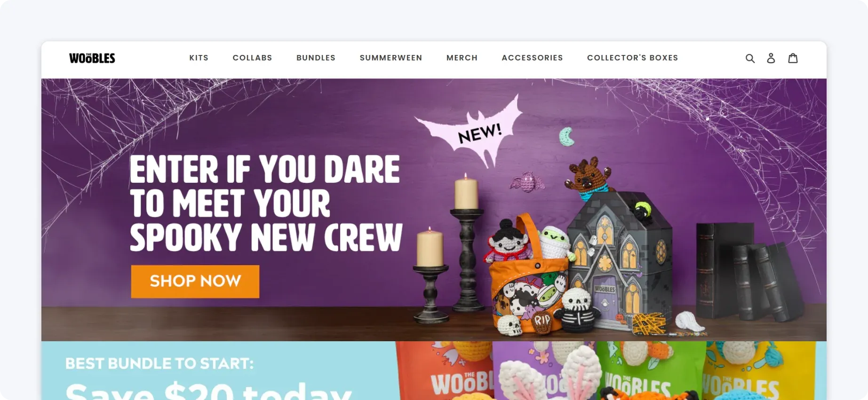Screen dimensions: 868x400
Task: Click the green Woobles kit bag
Action: click(651, 370)
